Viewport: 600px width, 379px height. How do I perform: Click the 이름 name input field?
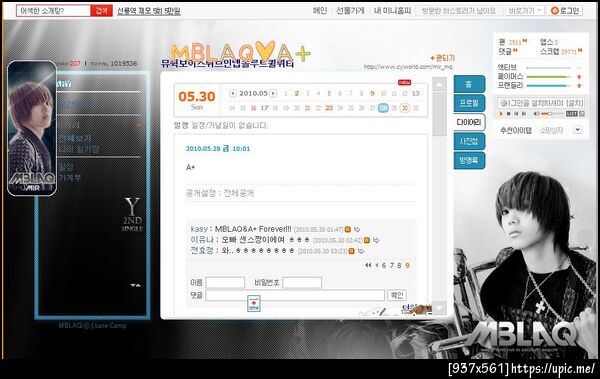point(225,283)
